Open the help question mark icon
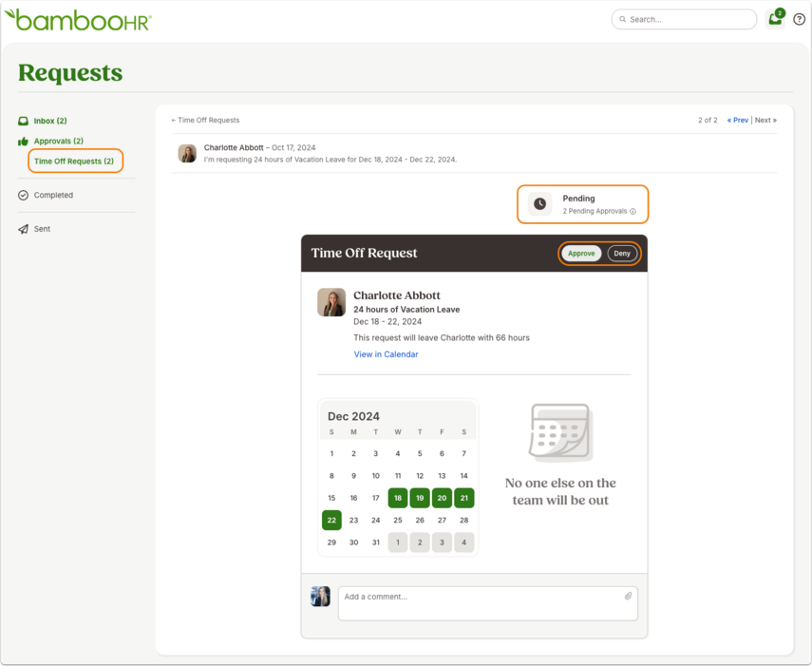 (x=799, y=19)
